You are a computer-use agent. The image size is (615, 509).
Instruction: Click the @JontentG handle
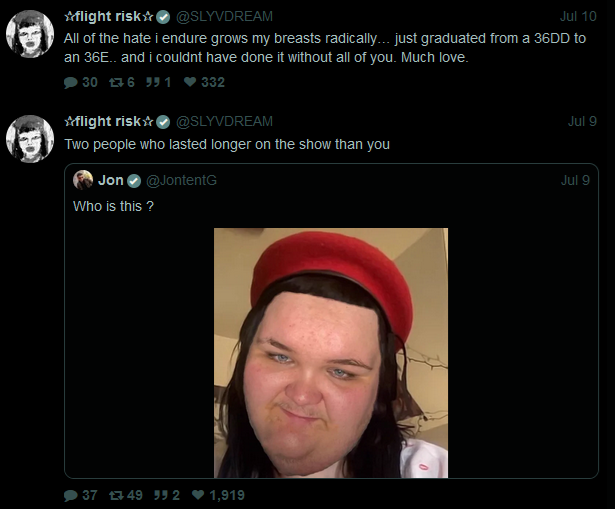(181, 180)
